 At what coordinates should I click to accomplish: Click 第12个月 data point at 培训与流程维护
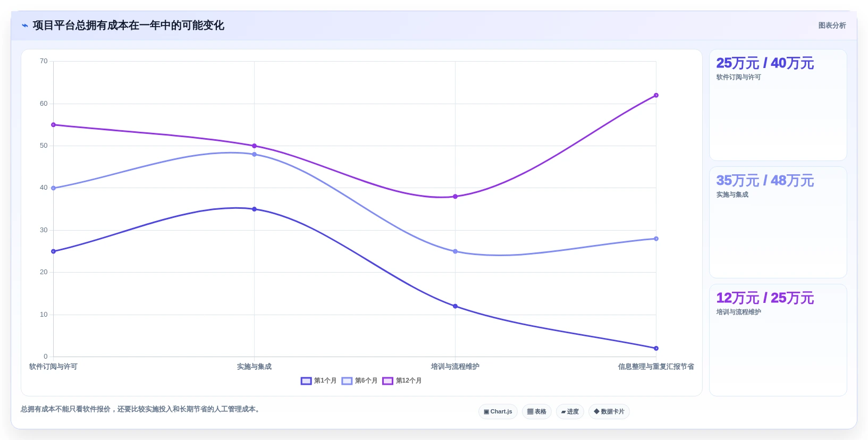pos(455,197)
